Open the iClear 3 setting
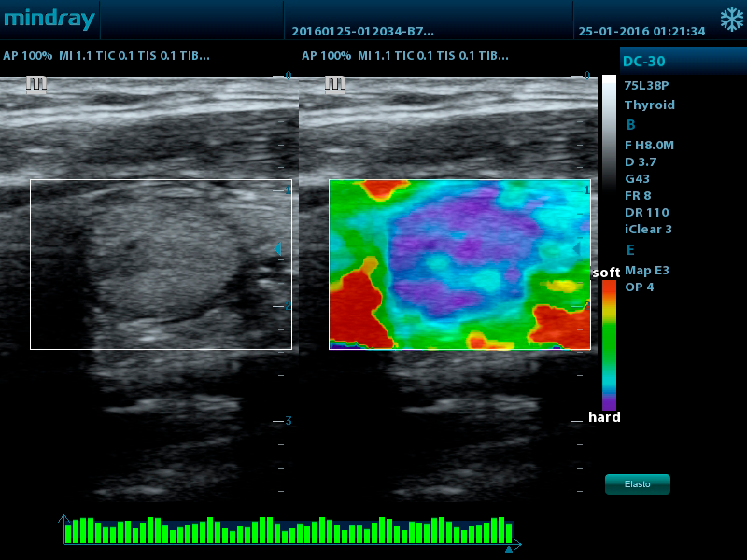 [648, 229]
